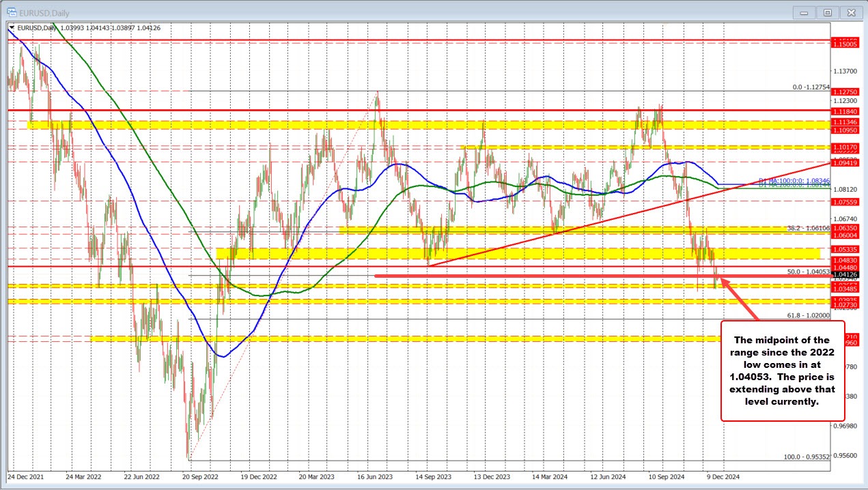Click the black 1.04126 current price box
The width and height of the screenshot is (868, 490).
coord(847,273)
